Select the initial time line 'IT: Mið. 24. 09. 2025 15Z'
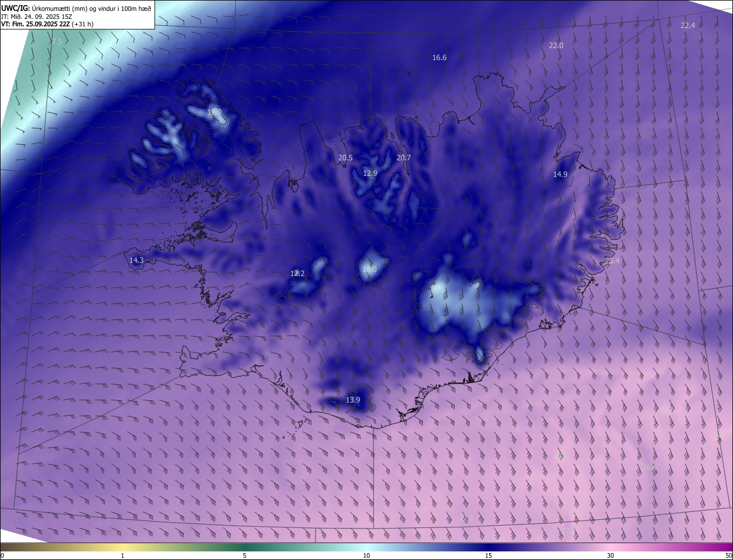Viewport: 733px width, 560px height. (37, 17)
